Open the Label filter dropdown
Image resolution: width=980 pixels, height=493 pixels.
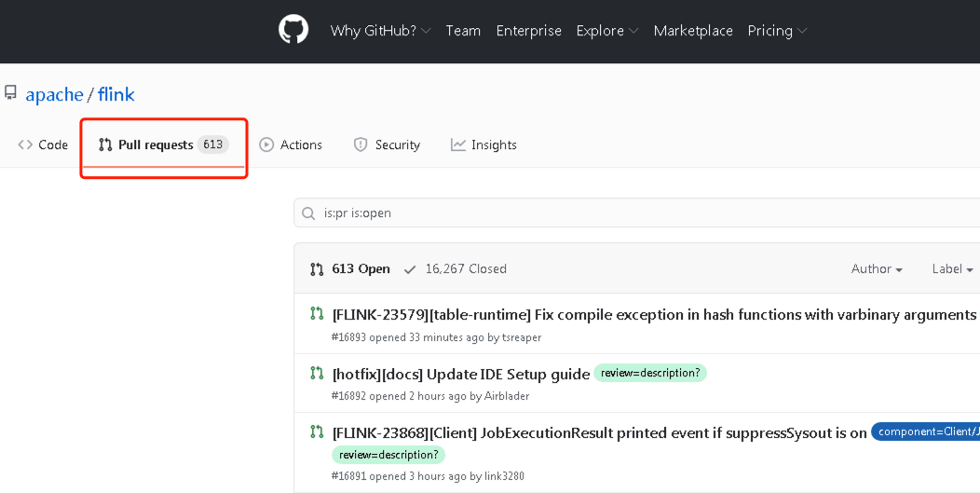952,269
